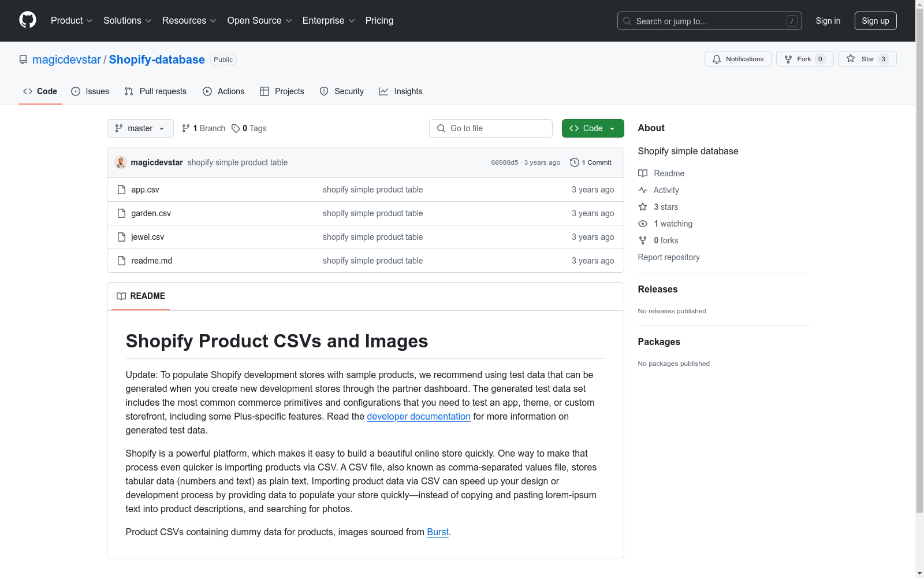This screenshot has width=924, height=578.
Task: Click the file icon next to garden.csv
Action: pos(121,213)
